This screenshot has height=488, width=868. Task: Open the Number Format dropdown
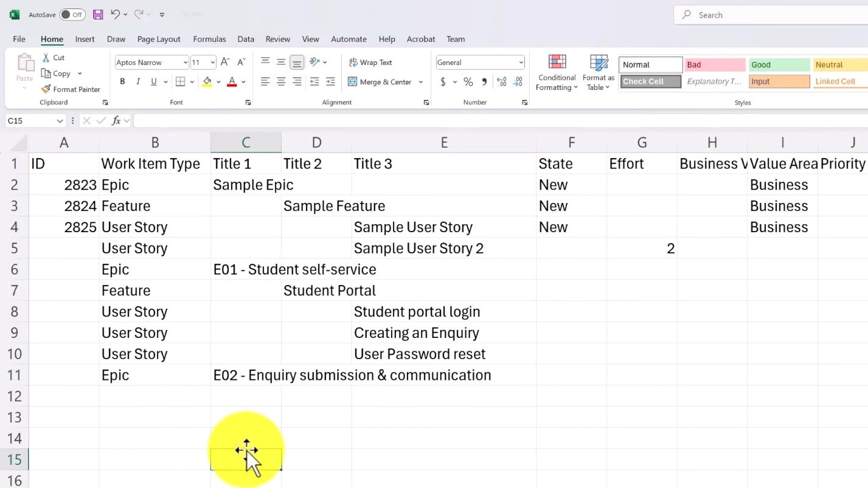tap(521, 62)
